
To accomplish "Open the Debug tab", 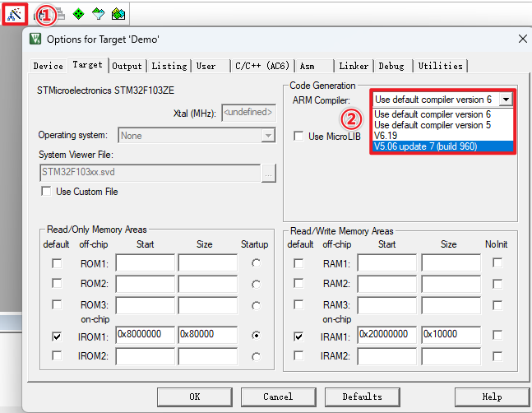I will [391, 66].
